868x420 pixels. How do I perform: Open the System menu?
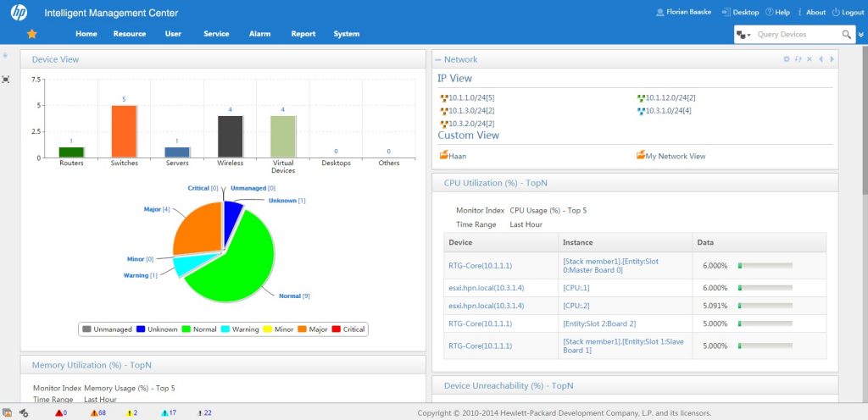[x=347, y=34]
